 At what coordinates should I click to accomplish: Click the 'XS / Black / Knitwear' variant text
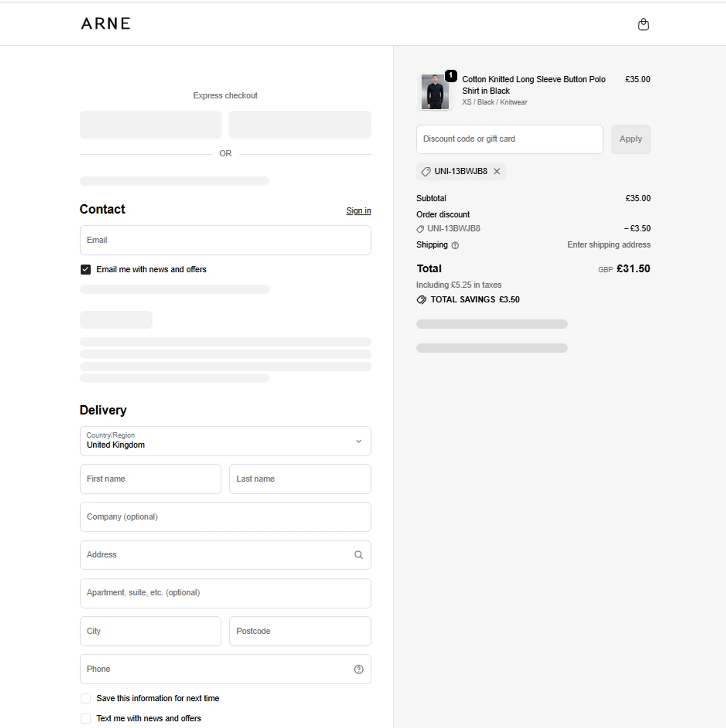tap(494, 102)
